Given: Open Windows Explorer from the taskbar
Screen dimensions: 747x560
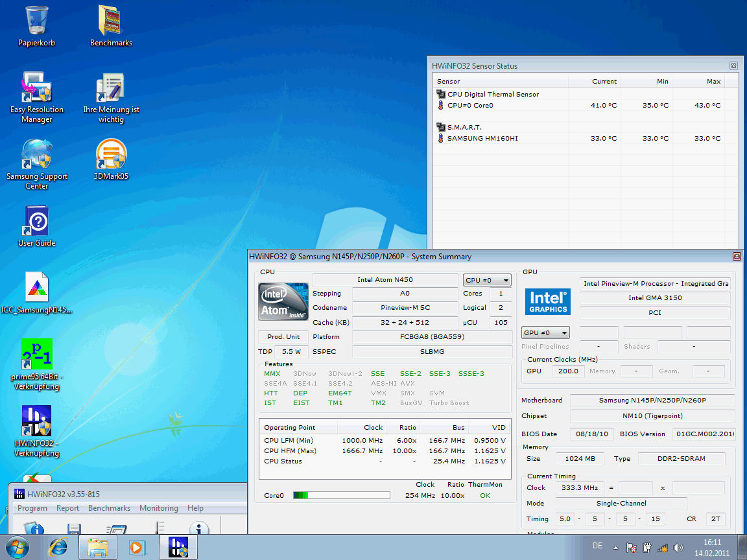Looking at the screenshot, I should pyautogui.click(x=98, y=548).
